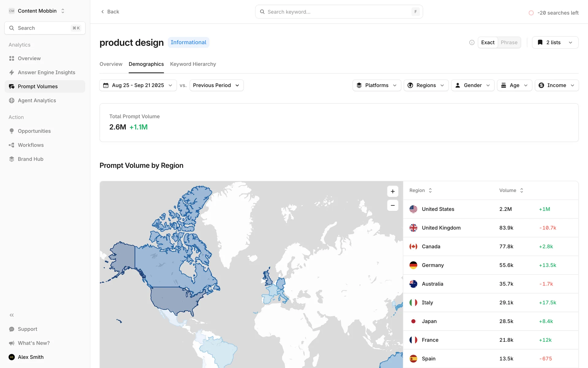Click the map zoom out minus button
Viewport: 588px width, 368px height.
tap(393, 205)
